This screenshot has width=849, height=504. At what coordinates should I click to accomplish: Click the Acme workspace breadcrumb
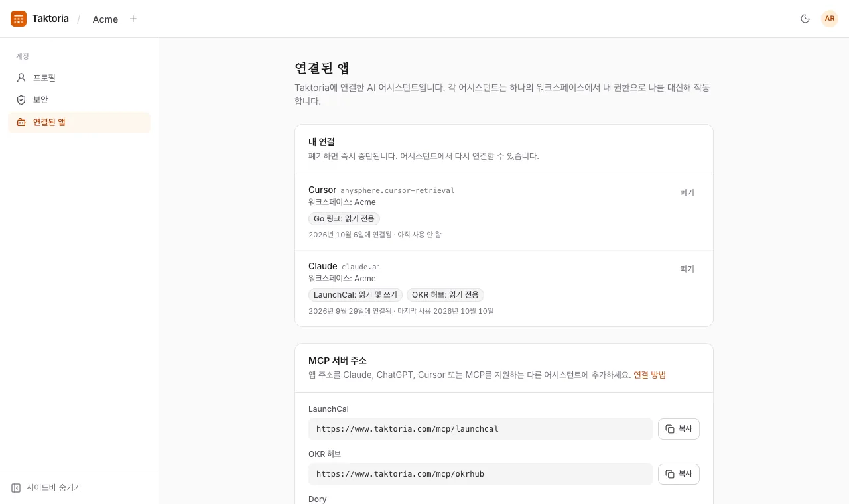[105, 19]
